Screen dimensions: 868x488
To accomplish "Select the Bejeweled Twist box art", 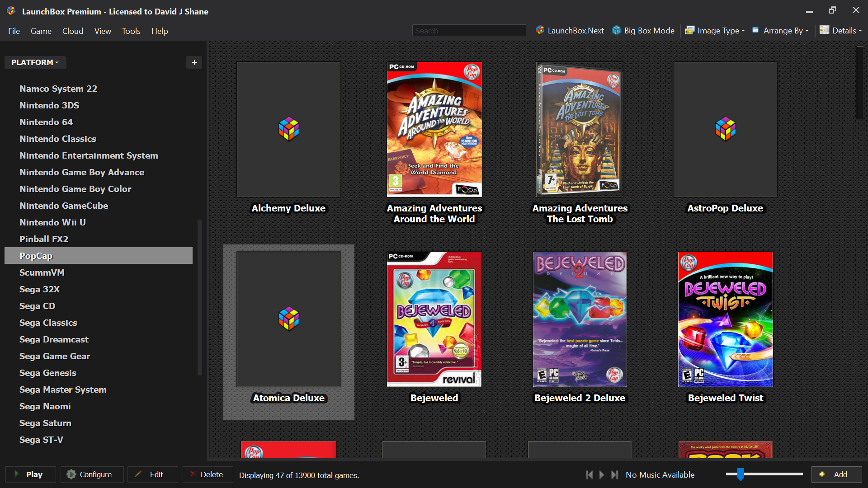I will pyautogui.click(x=726, y=319).
